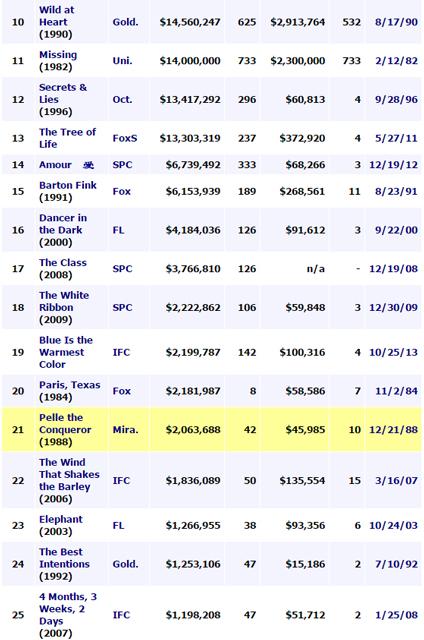Click the 12/19/12 release date link

(393, 165)
